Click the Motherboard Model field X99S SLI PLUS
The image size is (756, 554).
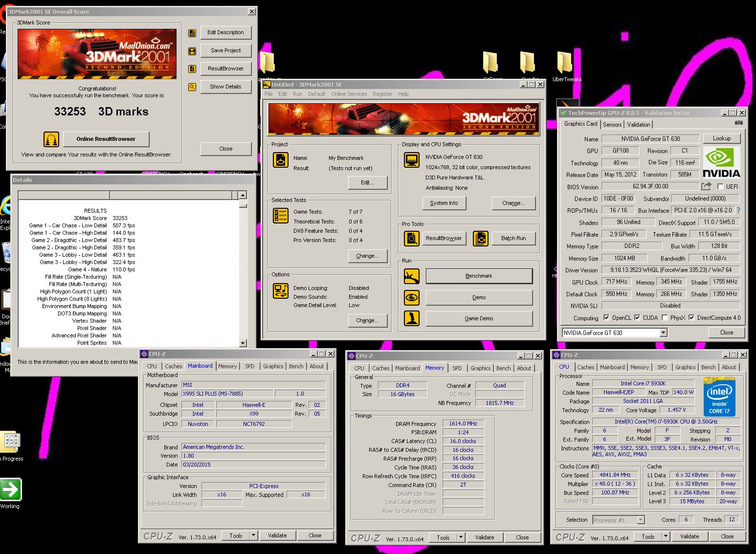click(x=227, y=394)
